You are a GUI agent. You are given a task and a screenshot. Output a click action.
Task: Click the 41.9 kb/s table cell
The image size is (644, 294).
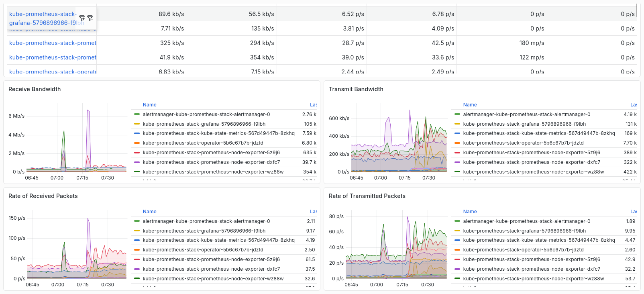[x=142, y=57]
